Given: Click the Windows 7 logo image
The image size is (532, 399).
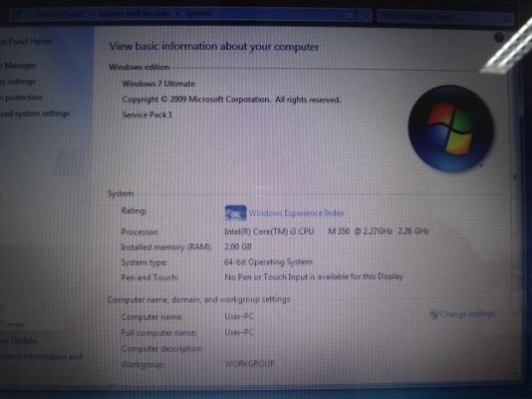Looking at the screenshot, I should click(x=450, y=129).
